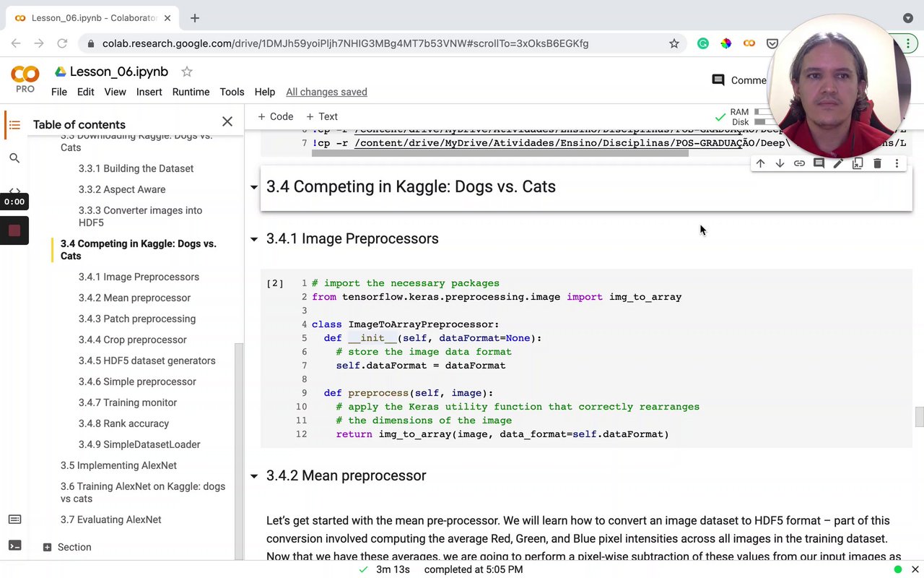Jump to 3.4.4 Crop preprocessor
The width and height of the screenshot is (924, 578).
tap(133, 340)
